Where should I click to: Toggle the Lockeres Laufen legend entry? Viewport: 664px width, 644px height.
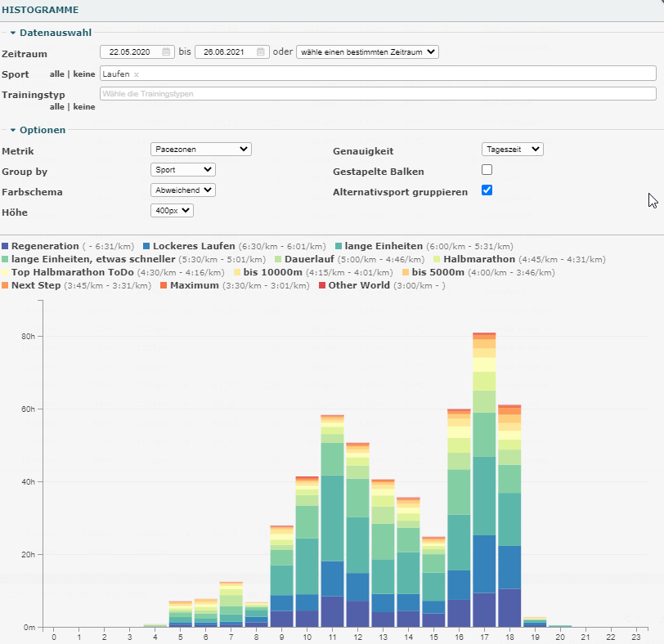(189, 246)
